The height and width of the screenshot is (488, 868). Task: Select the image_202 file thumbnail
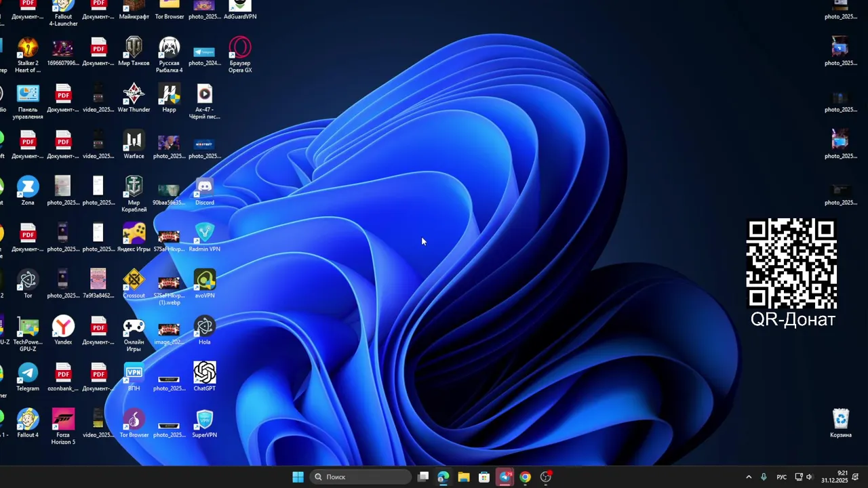(x=169, y=333)
